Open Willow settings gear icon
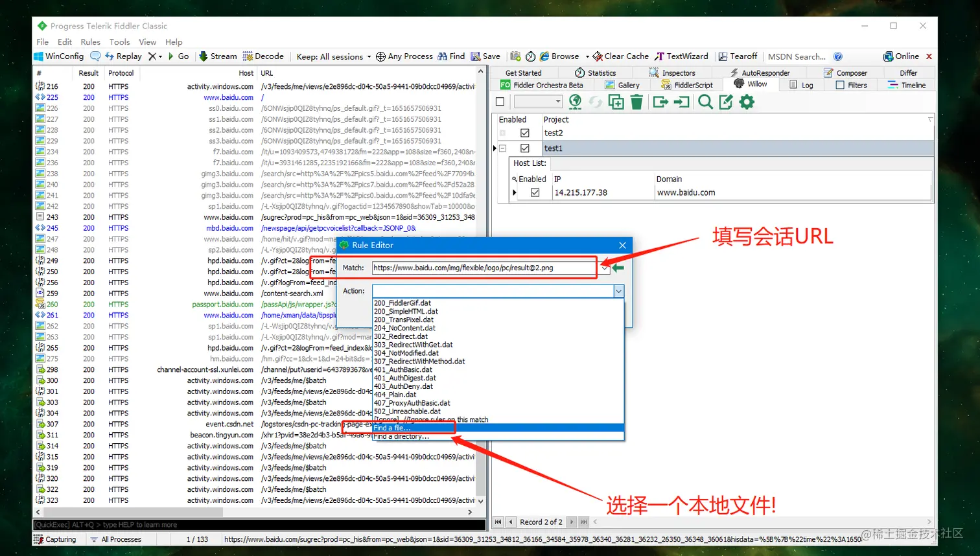Image resolution: width=980 pixels, height=556 pixels. 747,102
